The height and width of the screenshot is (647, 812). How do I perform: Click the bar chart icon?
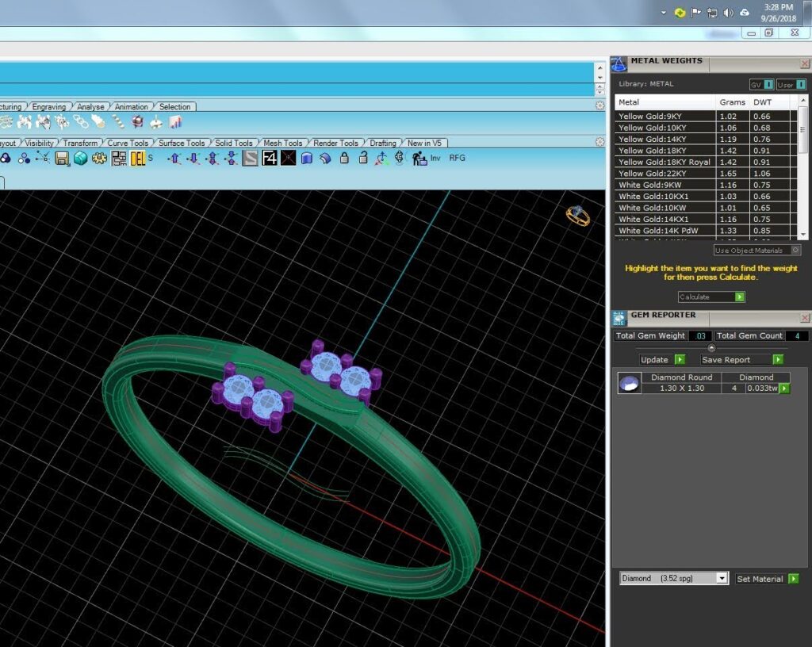[x=175, y=122]
